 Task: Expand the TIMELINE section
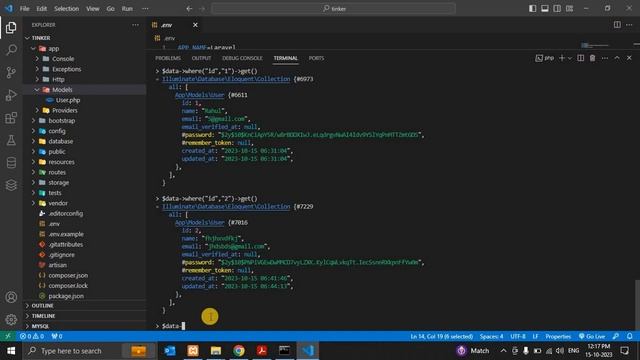(43, 316)
